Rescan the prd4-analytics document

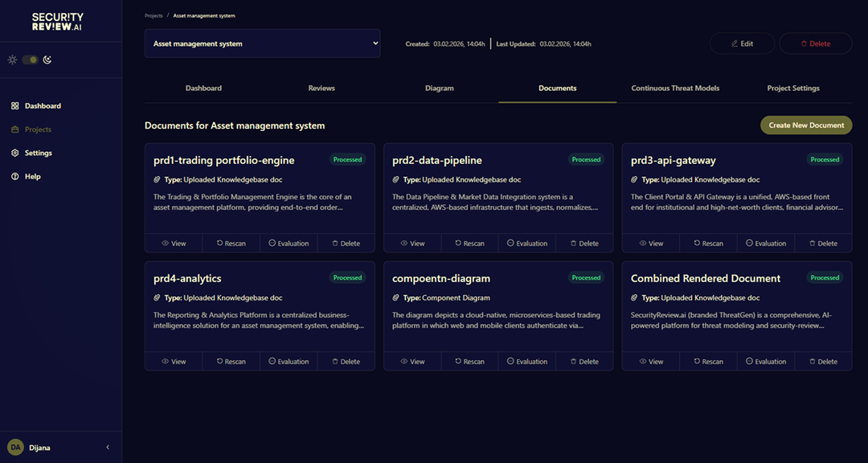(x=231, y=361)
